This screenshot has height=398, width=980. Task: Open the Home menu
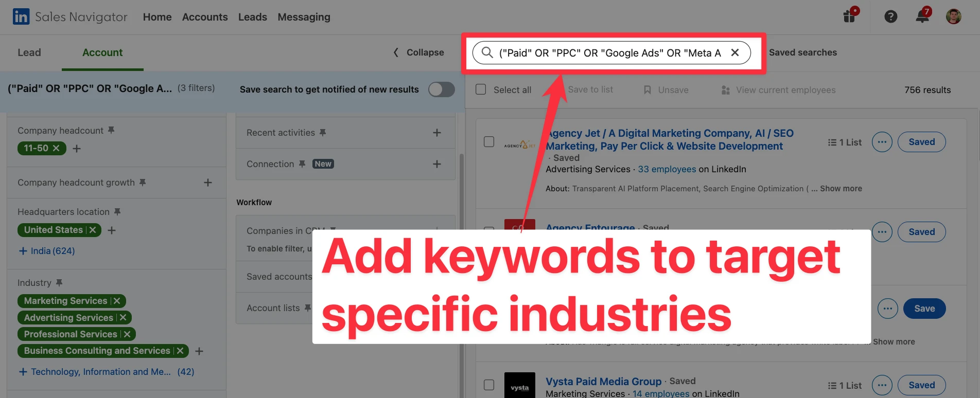[157, 17]
